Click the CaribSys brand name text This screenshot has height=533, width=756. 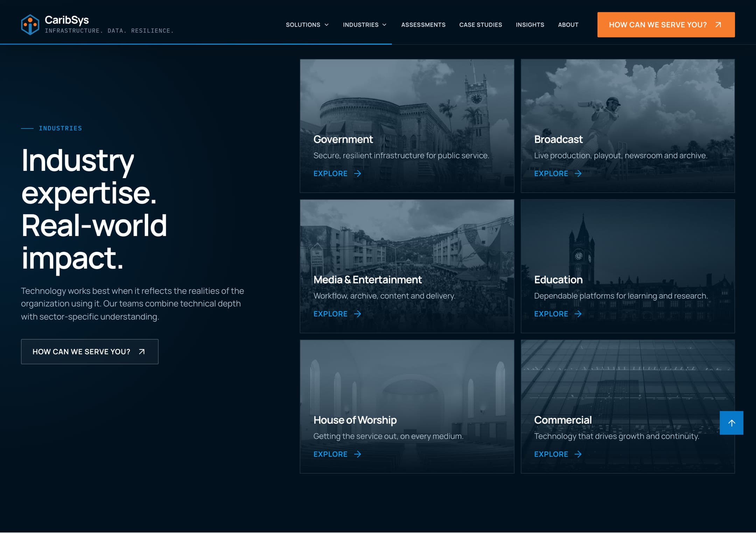point(67,20)
